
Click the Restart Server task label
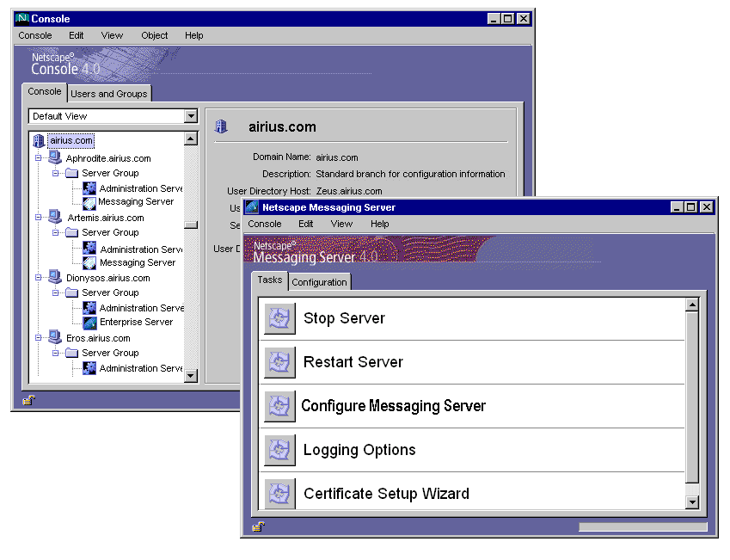pyautogui.click(x=353, y=362)
